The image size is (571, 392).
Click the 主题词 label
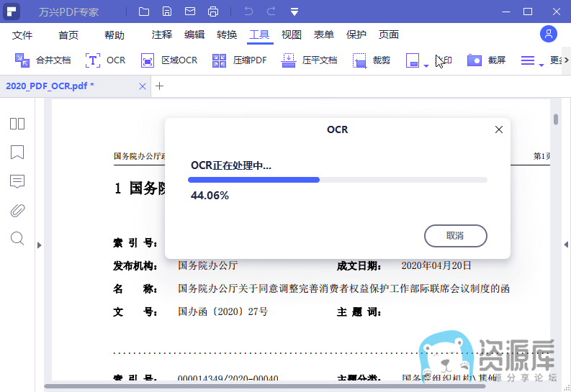click(359, 312)
